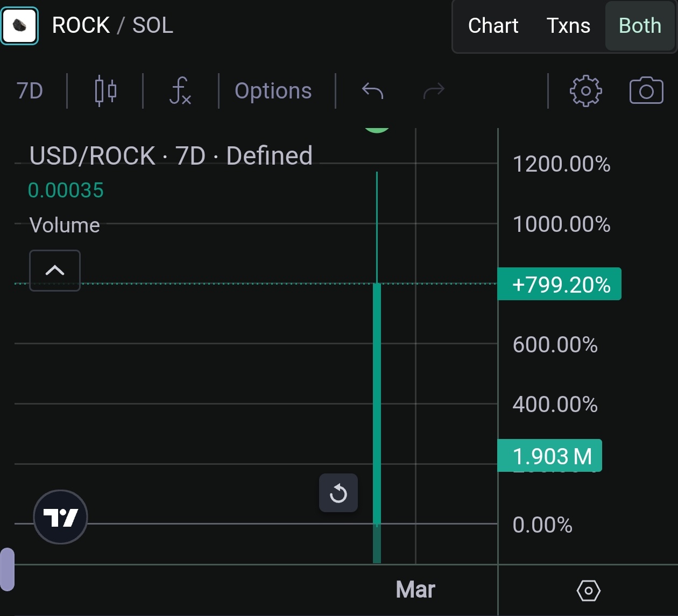
Task: Switch to the Chart view tab
Action: pos(493,26)
